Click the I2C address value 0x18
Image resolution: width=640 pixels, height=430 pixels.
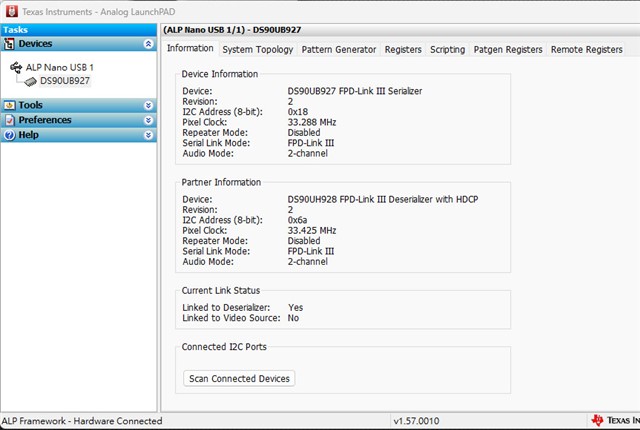[298, 112]
